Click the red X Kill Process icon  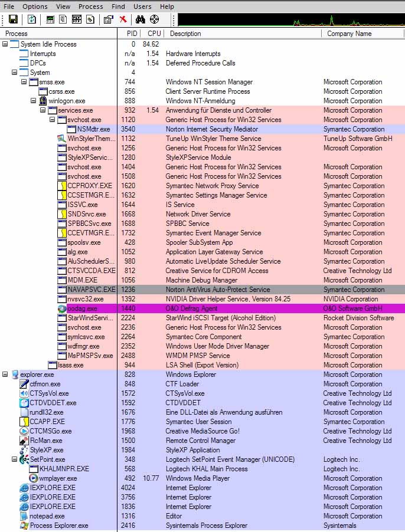pos(123,19)
